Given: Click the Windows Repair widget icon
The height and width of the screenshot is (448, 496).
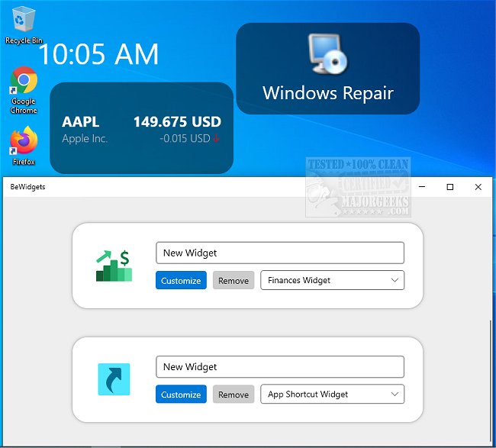Looking at the screenshot, I should click(327, 52).
